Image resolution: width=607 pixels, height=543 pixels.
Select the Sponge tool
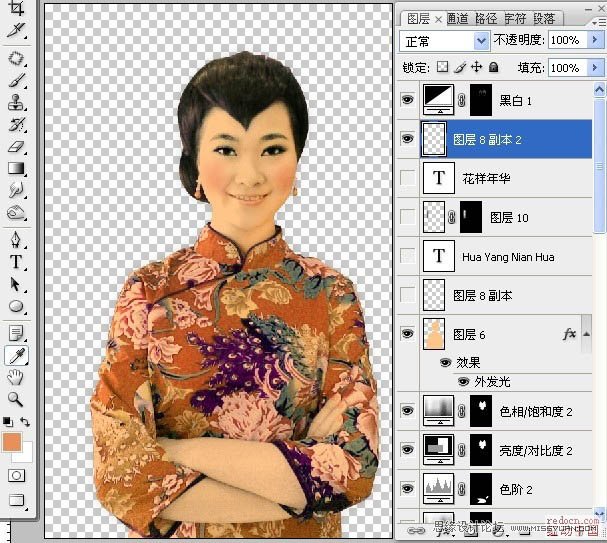[x=16, y=212]
